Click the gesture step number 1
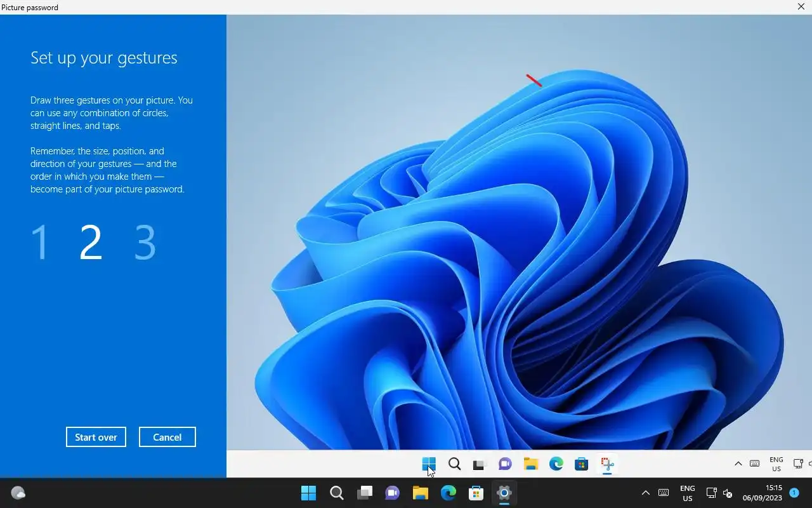The height and width of the screenshot is (508, 812). [40, 242]
